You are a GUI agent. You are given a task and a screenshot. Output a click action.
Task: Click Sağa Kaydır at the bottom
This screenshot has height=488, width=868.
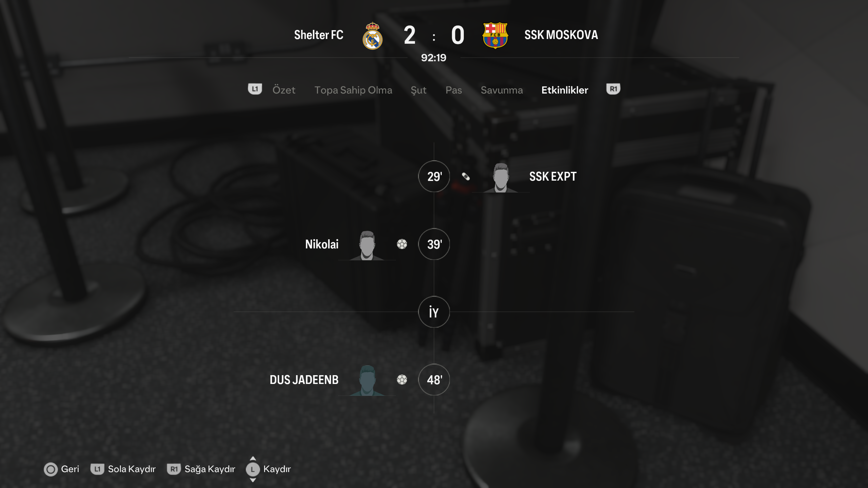point(210,469)
